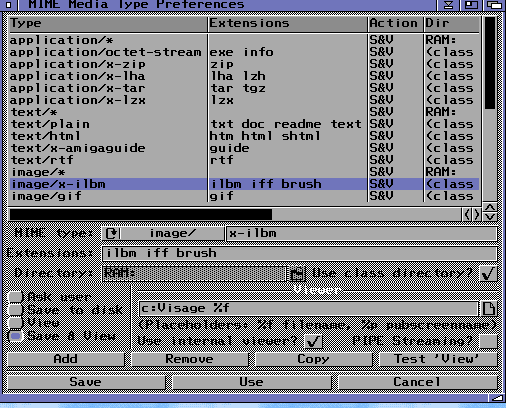This screenshot has width=506, height=408.
Task: Click the Test 'View' button
Action: tap(438, 359)
